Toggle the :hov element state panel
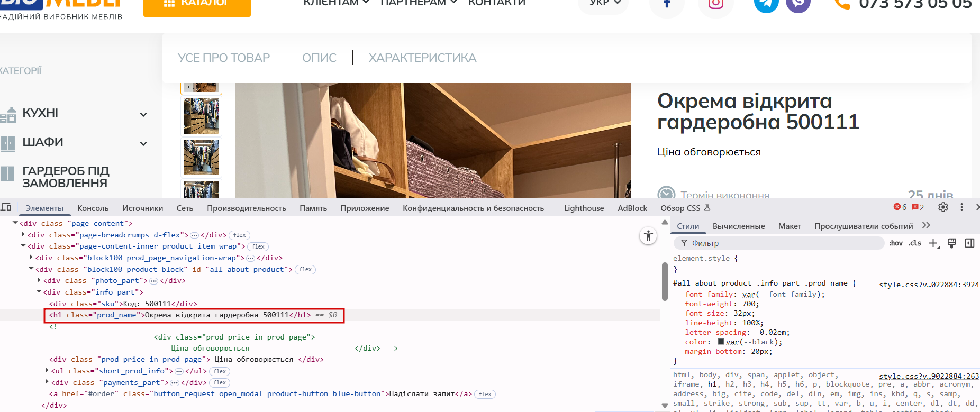980x412 pixels. pos(895,243)
